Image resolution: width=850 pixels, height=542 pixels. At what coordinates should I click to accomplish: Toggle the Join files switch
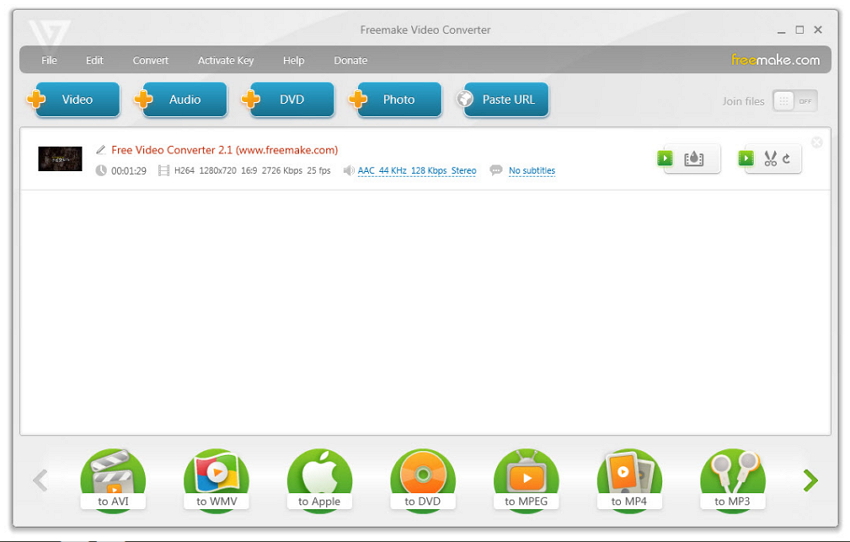pos(795,100)
